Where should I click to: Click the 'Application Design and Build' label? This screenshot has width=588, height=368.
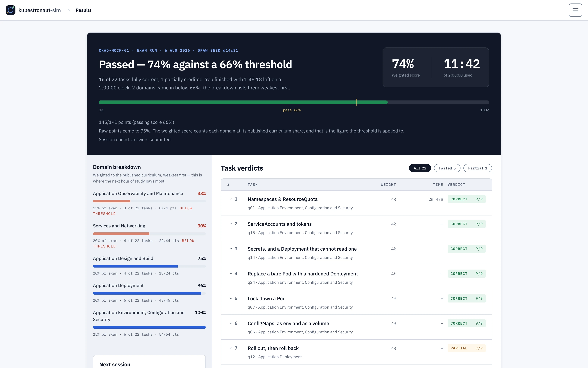click(123, 258)
